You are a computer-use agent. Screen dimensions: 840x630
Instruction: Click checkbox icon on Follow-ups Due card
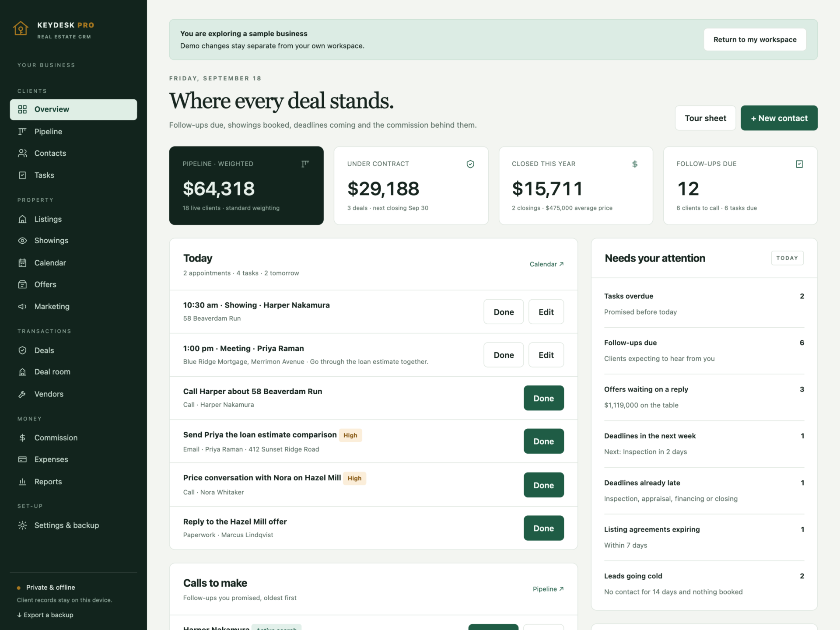799,164
